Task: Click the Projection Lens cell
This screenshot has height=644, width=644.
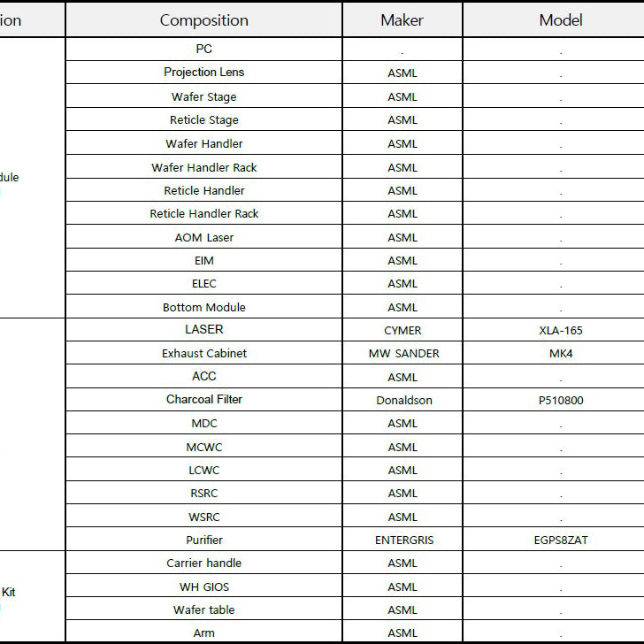Action: coord(203,73)
